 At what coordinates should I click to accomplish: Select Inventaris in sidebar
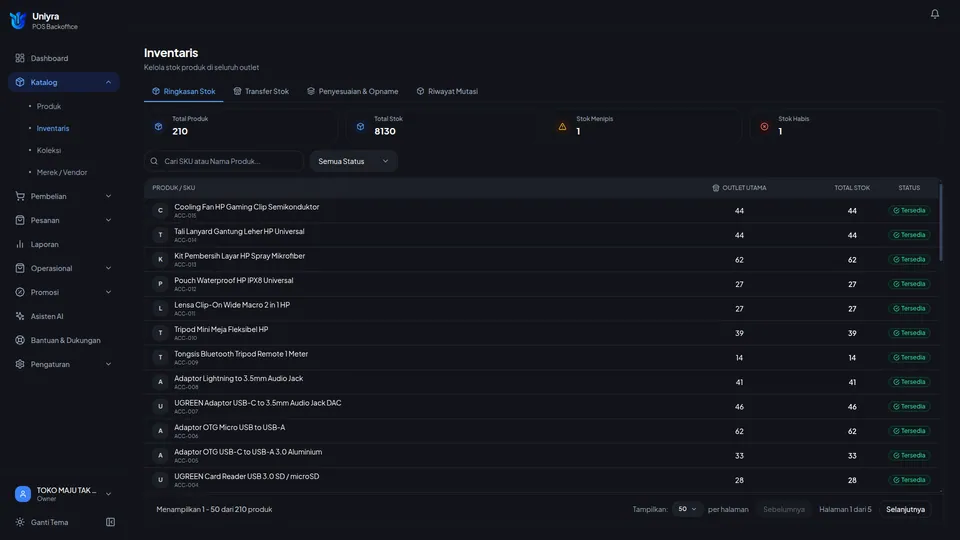coord(53,128)
